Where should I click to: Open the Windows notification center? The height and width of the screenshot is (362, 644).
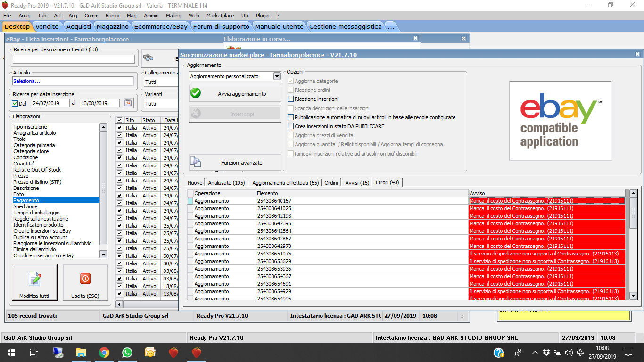point(628,352)
